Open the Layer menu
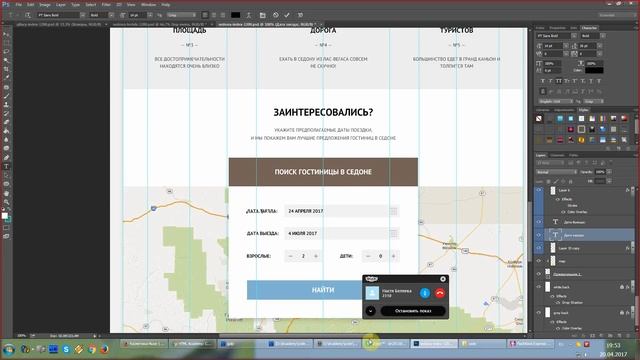Image resolution: width=640 pixels, height=360 pixels. [60, 4]
